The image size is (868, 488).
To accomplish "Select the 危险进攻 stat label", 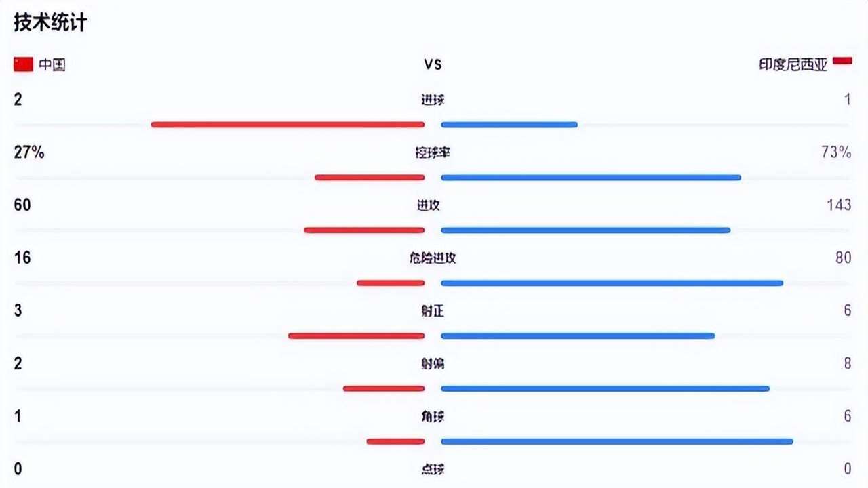I will click(433, 258).
